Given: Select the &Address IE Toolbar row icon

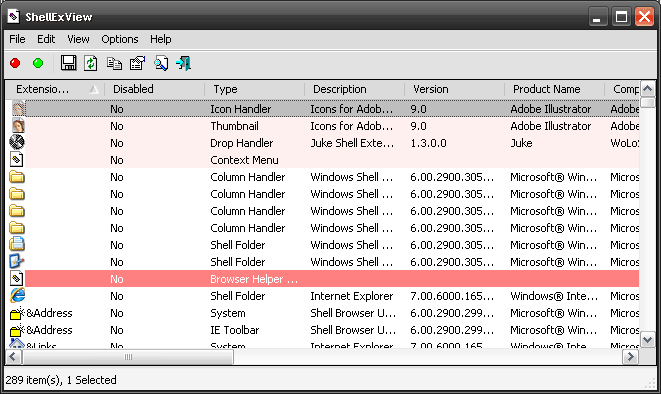Looking at the screenshot, I should (17, 330).
